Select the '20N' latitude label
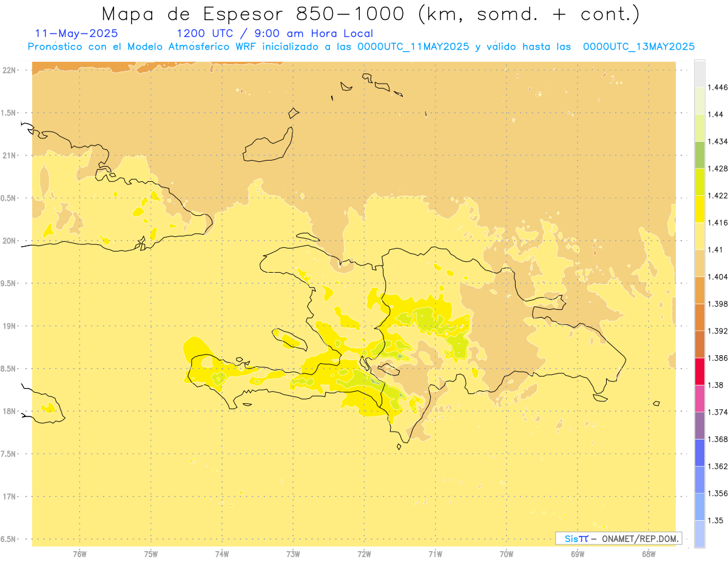The width and height of the screenshot is (728, 562). (10, 241)
